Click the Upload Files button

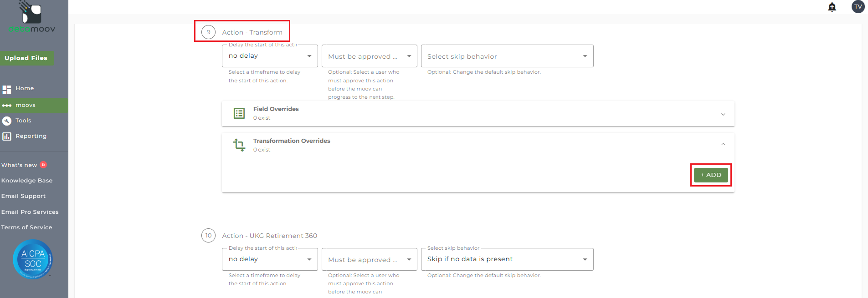click(26, 58)
